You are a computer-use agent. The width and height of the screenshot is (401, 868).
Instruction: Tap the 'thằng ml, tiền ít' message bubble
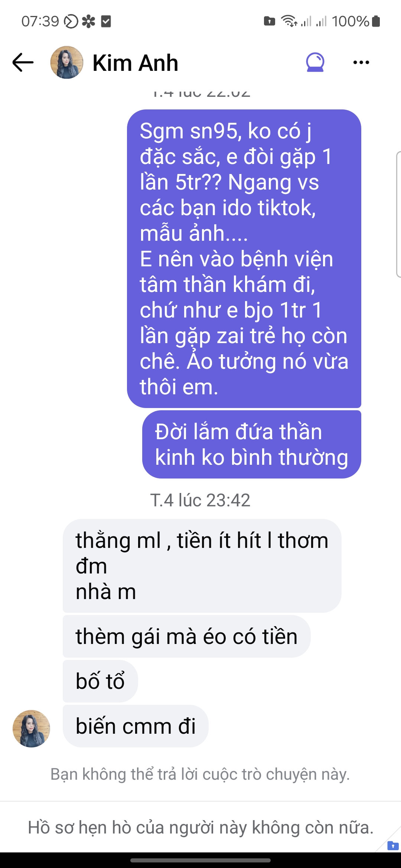coord(202,566)
